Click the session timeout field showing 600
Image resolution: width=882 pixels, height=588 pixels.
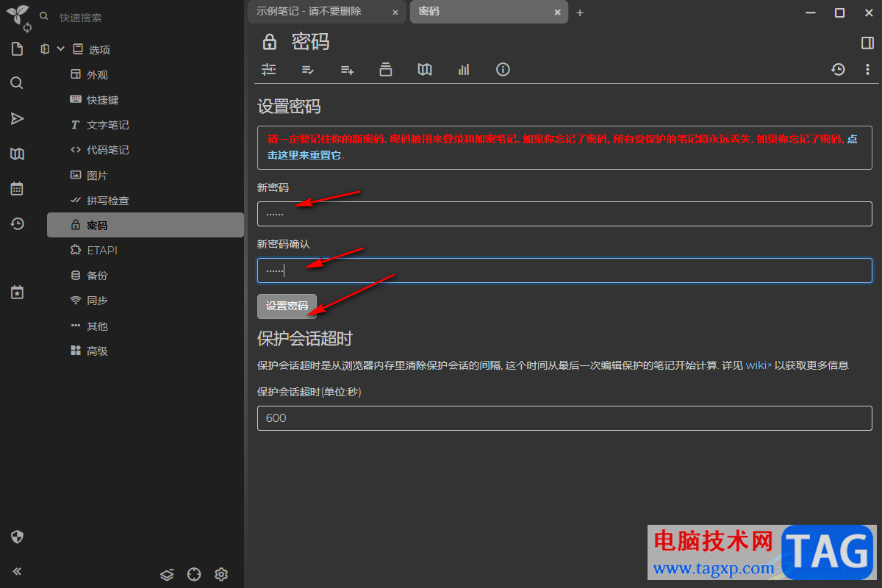pos(564,417)
